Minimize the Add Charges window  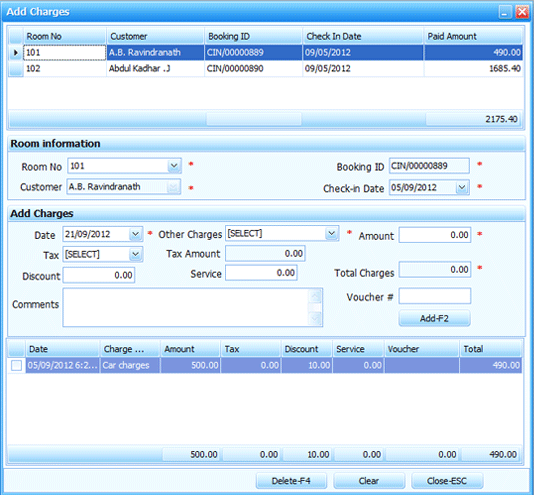pyautogui.click(x=505, y=12)
